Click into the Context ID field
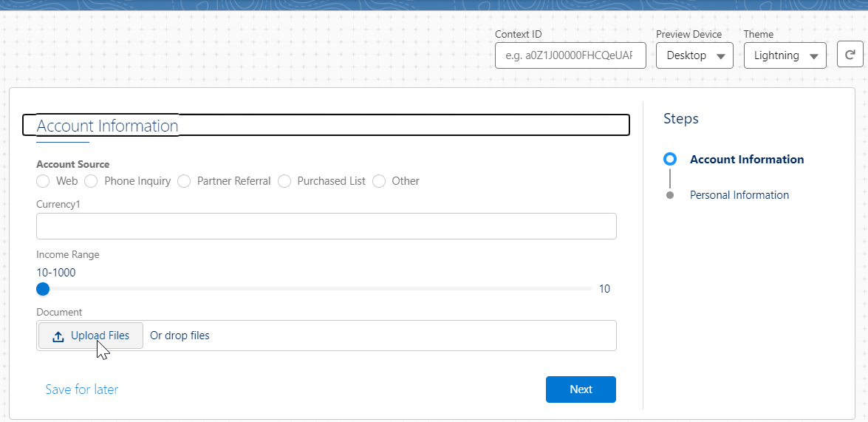The height and width of the screenshot is (422, 868). (570, 55)
